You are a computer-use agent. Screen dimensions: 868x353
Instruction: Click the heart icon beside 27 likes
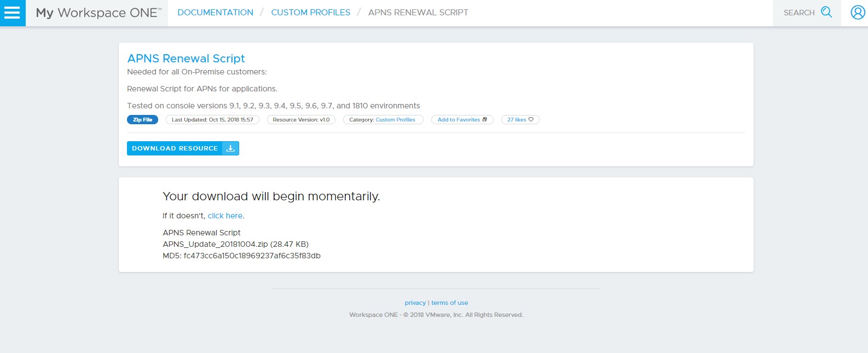[531, 119]
